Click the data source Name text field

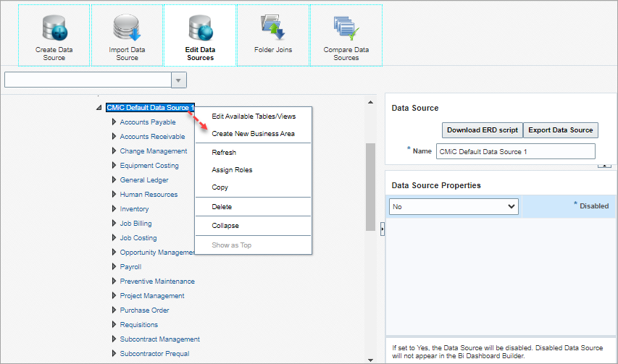(514, 151)
